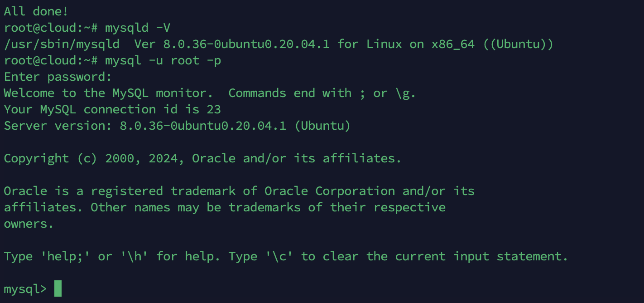This screenshot has height=303, width=644.
Task: Click the /usr/sbin/mysqld path text
Action: (62, 44)
